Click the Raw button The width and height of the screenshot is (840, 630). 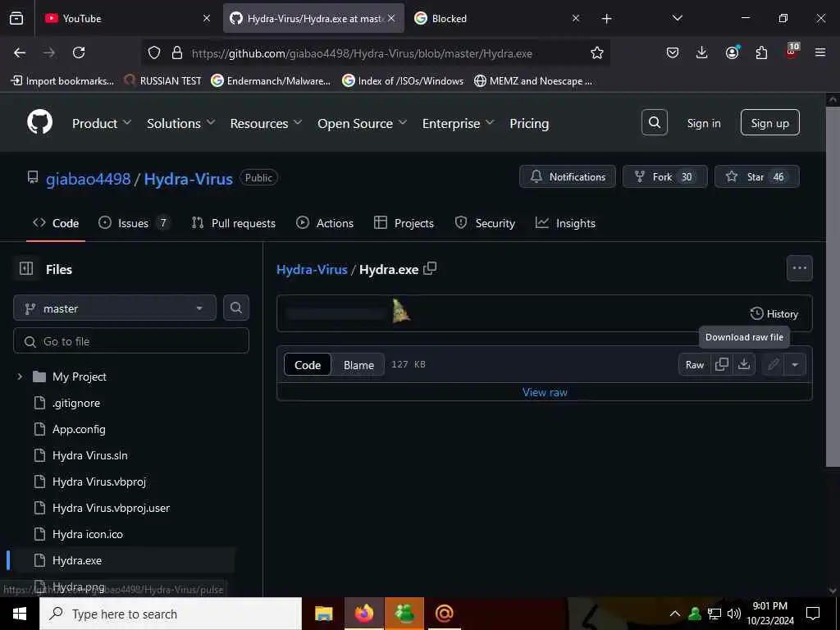click(694, 364)
